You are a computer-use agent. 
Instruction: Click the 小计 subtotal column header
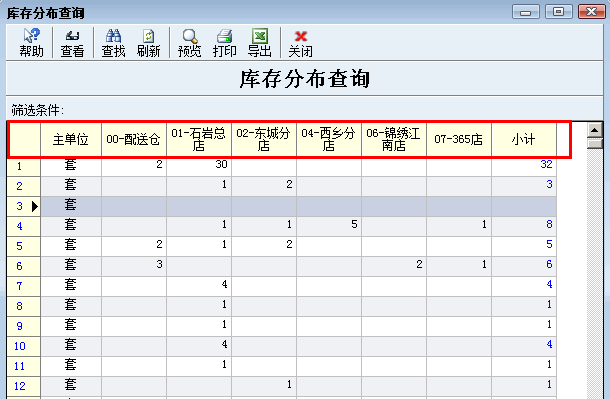[524, 139]
